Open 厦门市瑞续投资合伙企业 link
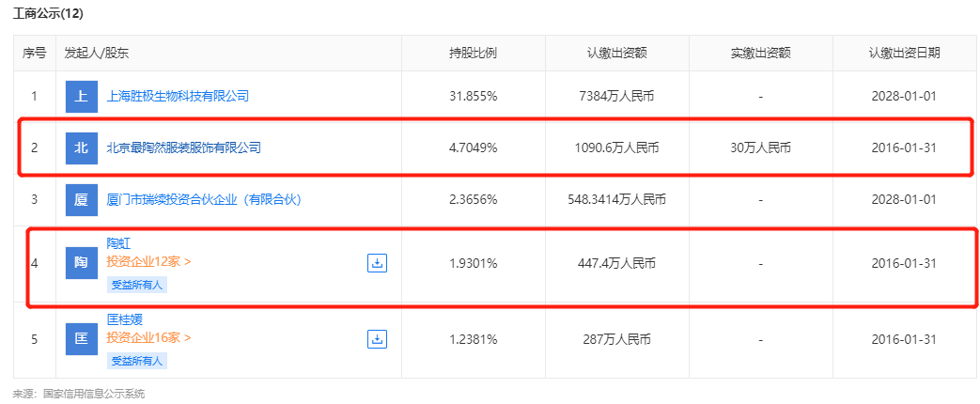This screenshot has width=980, height=404. (205, 200)
